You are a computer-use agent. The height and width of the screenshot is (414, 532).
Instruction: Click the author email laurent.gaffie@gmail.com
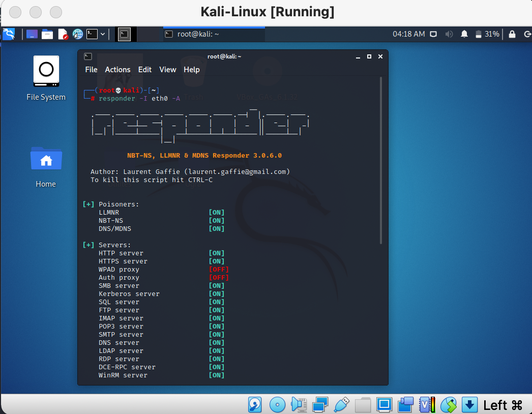pos(237,172)
